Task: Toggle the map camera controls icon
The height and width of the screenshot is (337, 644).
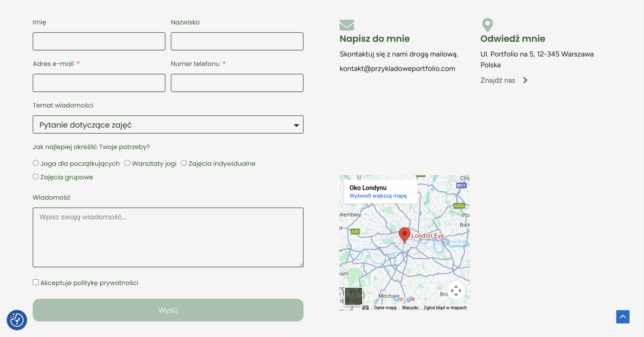Action: [x=456, y=291]
